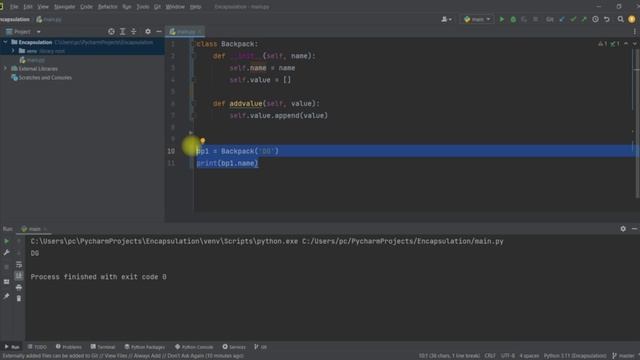Click the print icon in Run panel
This screenshot has height=360, width=640.
pos(19,287)
